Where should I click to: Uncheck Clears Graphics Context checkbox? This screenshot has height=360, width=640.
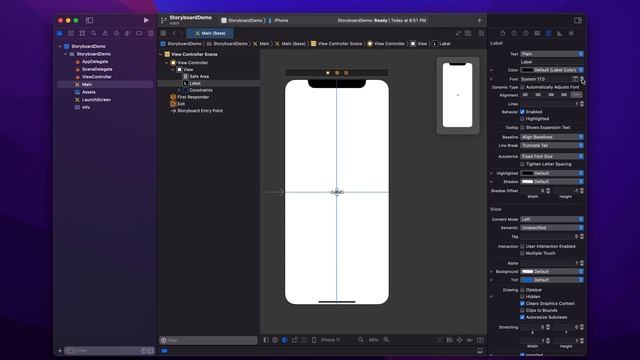(522, 303)
